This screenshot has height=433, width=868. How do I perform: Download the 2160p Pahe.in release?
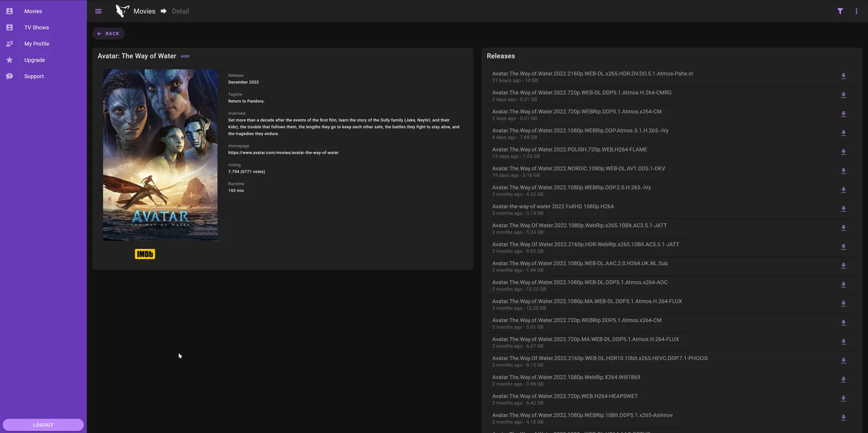[x=844, y=76]
